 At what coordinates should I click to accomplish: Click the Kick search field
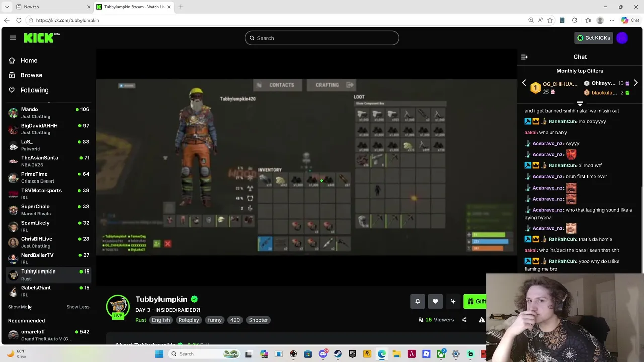(x=322, y=38)
